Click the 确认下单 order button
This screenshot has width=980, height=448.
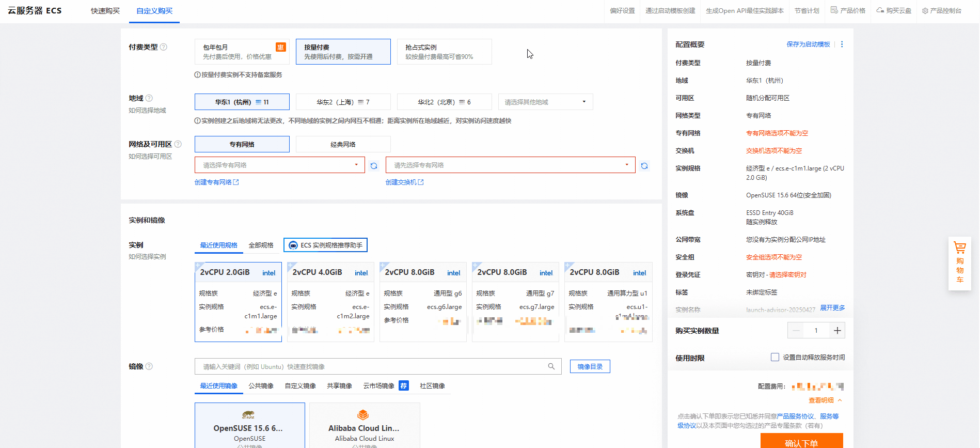coord(801,441)
